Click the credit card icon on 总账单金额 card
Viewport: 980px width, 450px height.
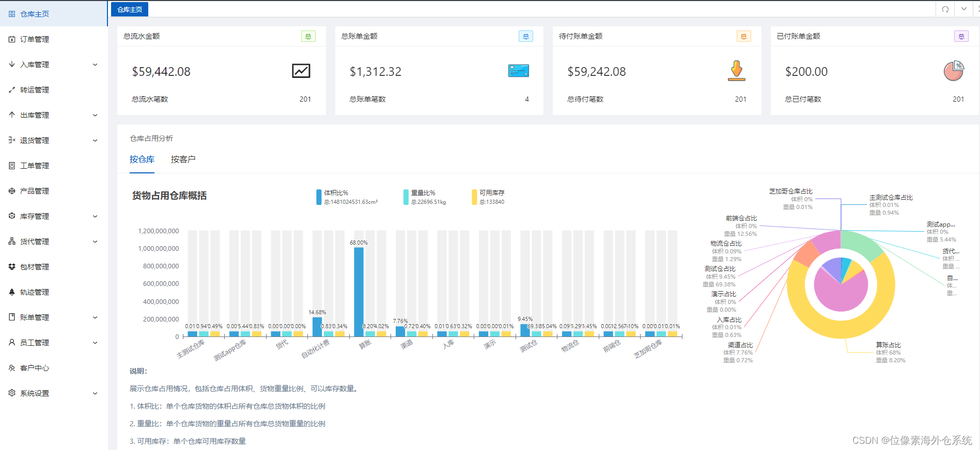519,71
